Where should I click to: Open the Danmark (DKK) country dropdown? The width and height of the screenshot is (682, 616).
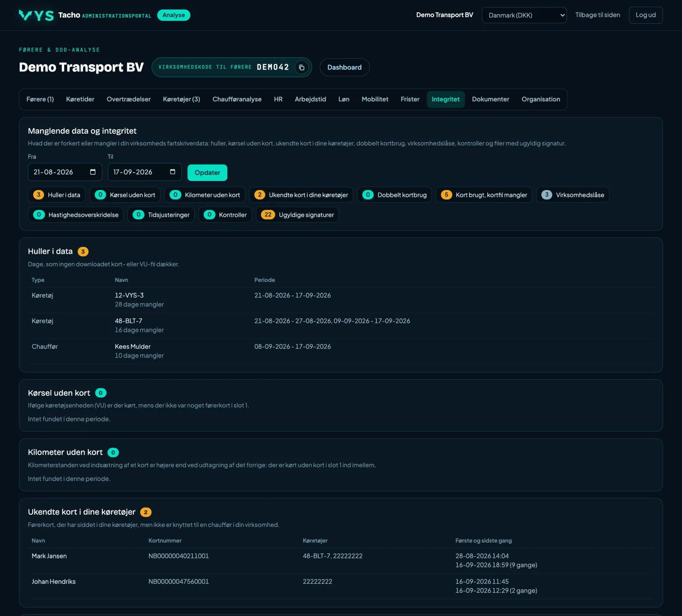[x=524, y=15]
